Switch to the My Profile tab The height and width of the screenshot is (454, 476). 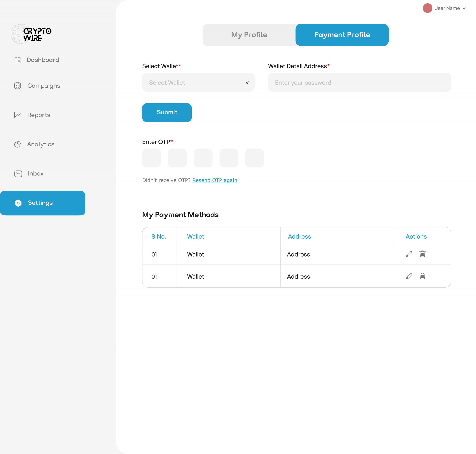coord(249,35)
